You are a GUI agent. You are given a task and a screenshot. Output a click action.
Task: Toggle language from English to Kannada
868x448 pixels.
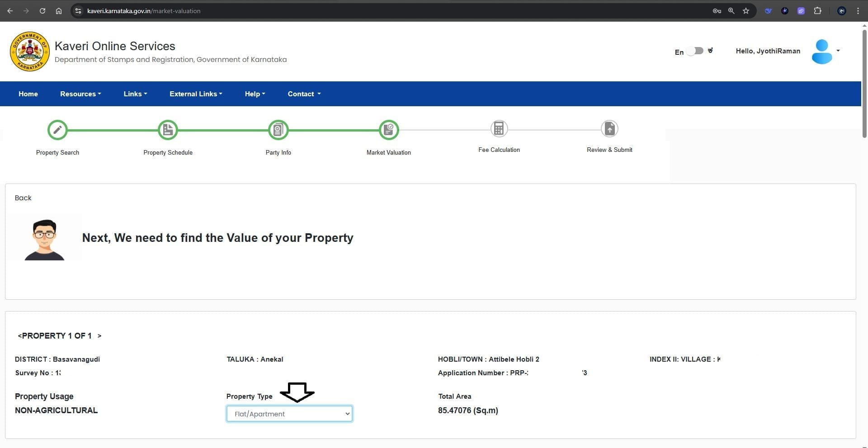click(695, 51)
